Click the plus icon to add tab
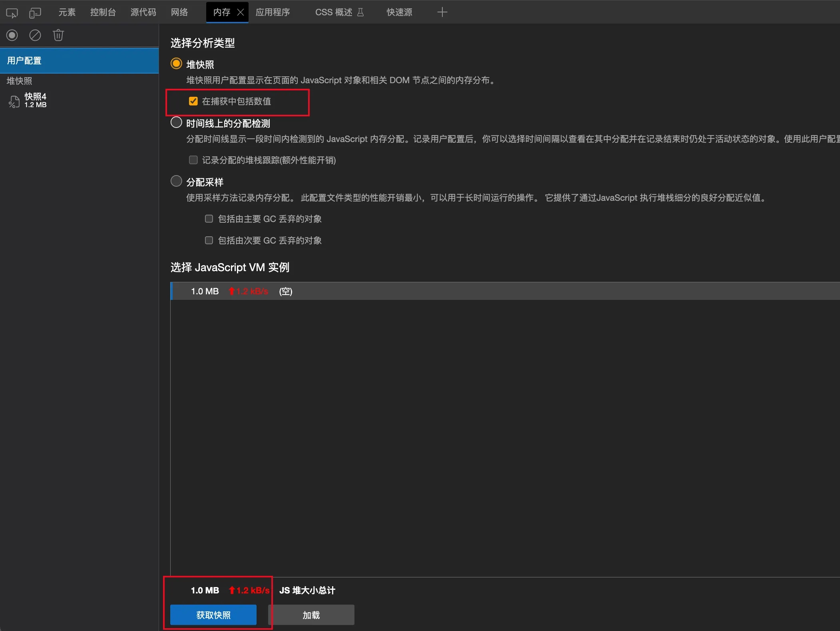This screenshot has height=631, width=840. [442, 12]
